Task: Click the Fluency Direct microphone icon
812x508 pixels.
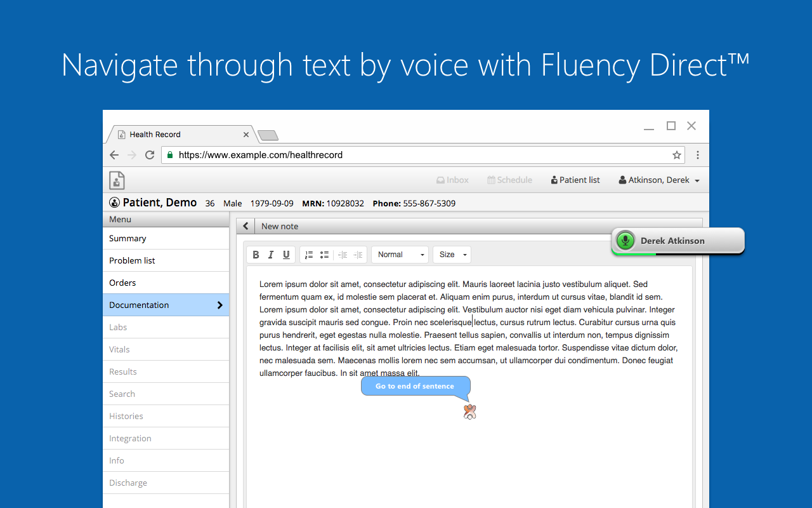Action: click(x=625, y=241)
